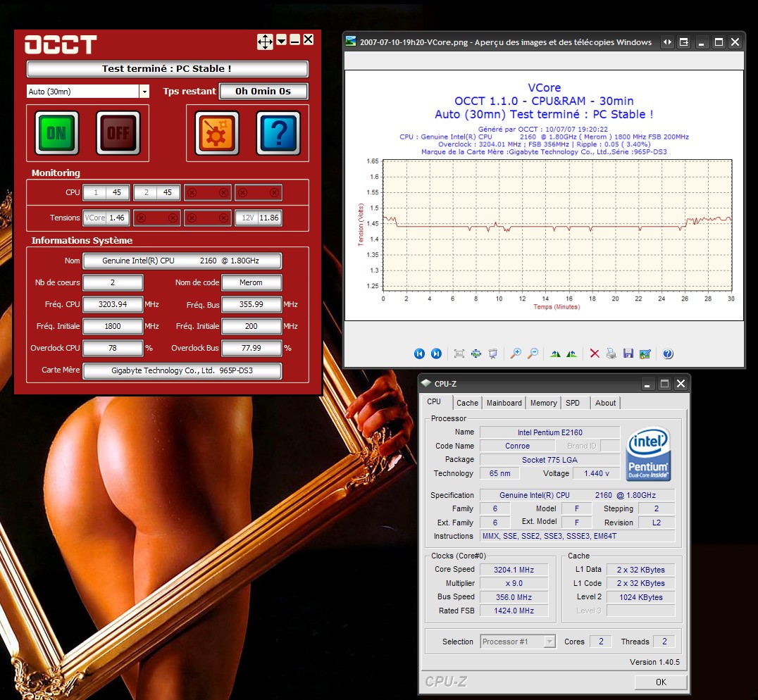Go to previous image in the picture viewer

tap(419, 354)
